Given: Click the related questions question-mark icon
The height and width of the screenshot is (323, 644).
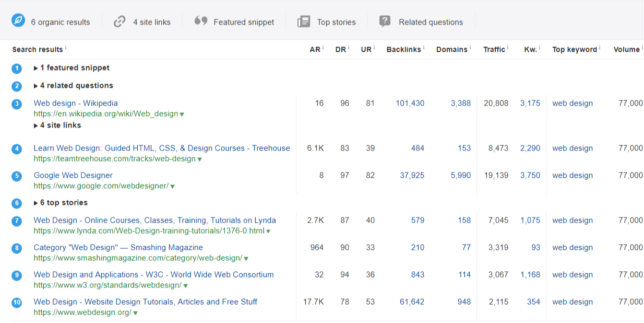Looking at the screenshot, I should pyautogui.click(x=385, y=22).
